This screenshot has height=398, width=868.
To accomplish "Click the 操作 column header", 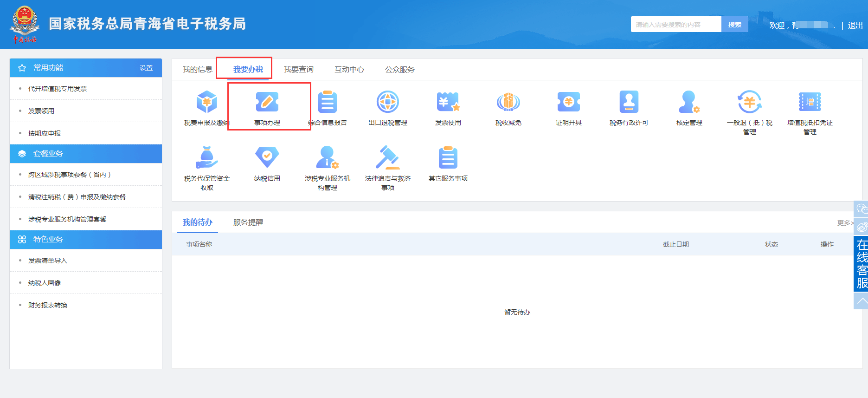I will pyautogui.click(x=827, y=244).
